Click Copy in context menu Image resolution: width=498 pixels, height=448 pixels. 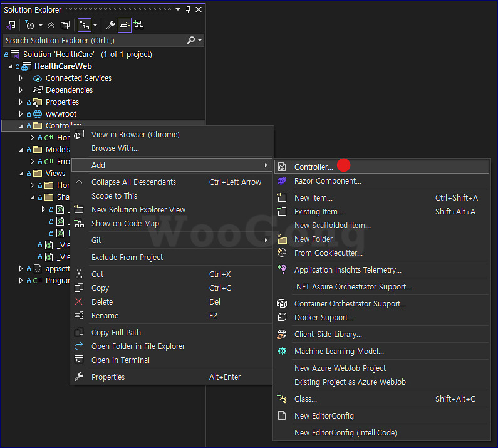pyautogui.click(x=172, y=288)
